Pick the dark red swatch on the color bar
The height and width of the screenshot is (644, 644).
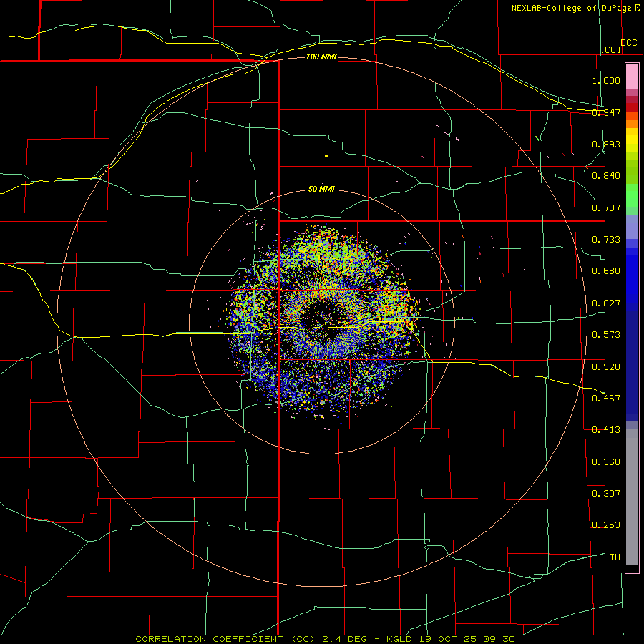coord(632,107)
